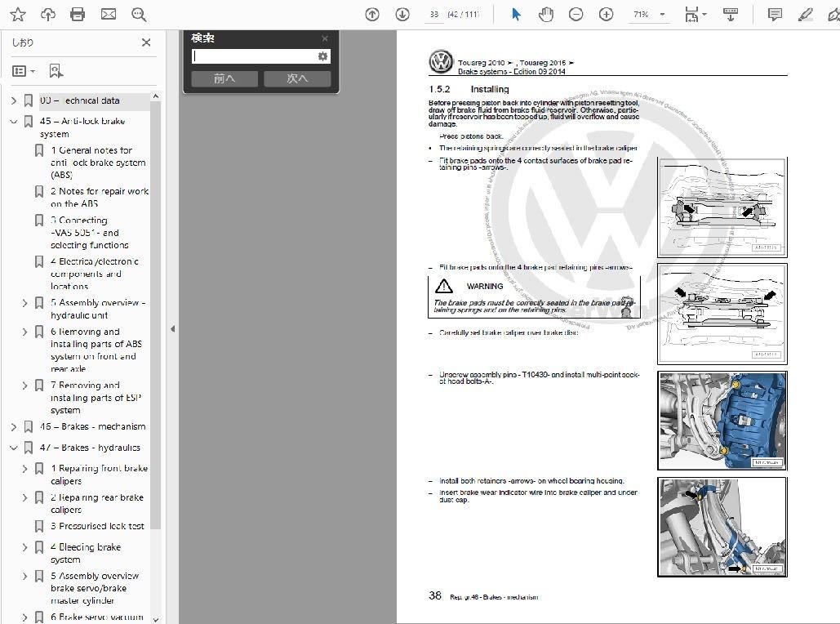
Task: Expand the 46 Brakes mechanism bookmark
Action: click(x=14, y=426)
